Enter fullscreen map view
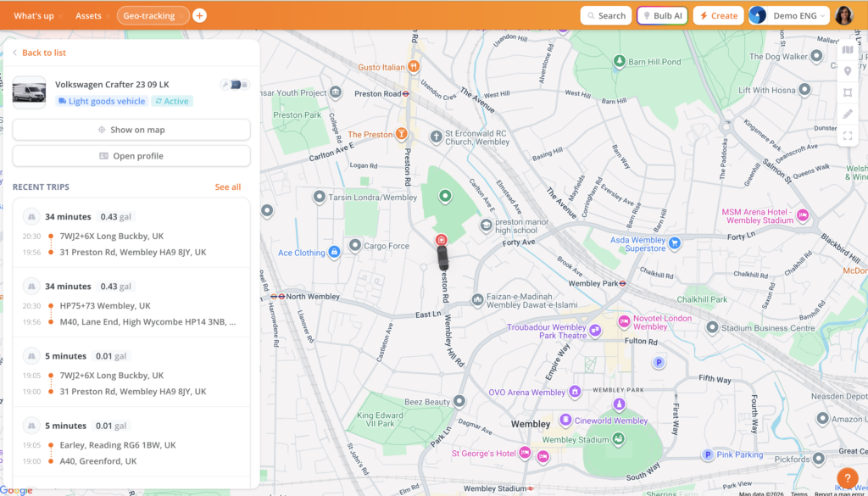The height and width of the screenshot is (496, 868). [x=848, y=136]
